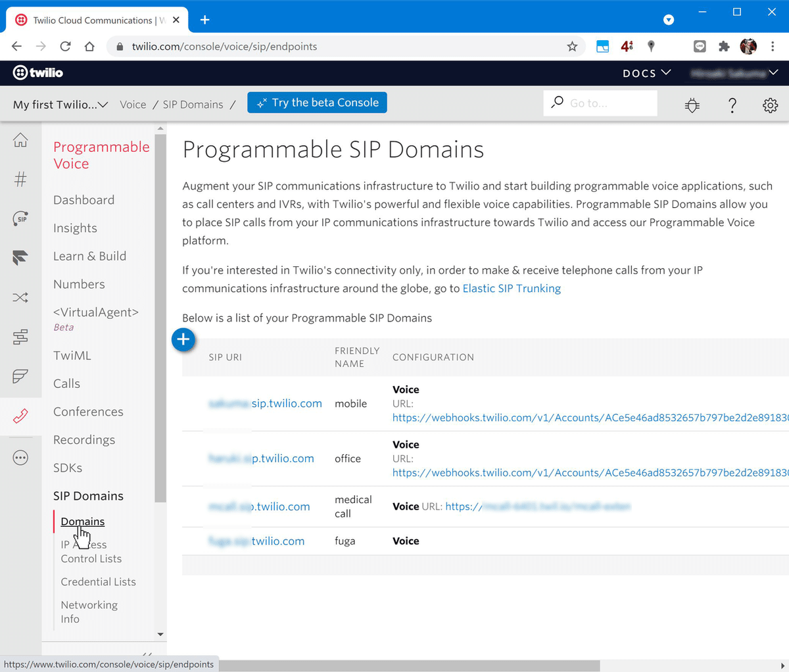The image size is (789, 672).
Task: Open the medical call SIP domain link
Action: point(259,506)
